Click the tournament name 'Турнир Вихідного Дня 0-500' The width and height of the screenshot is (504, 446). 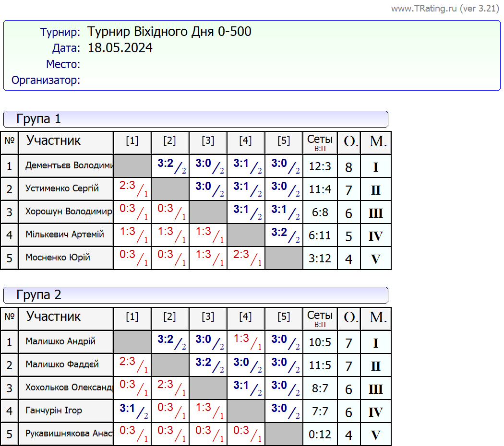click(169, 32)
